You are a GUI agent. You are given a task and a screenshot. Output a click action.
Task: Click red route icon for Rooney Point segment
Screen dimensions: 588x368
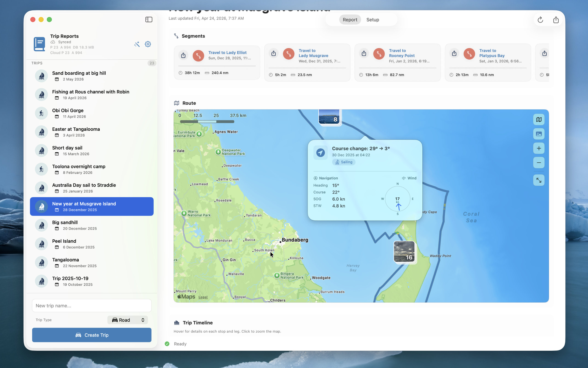tap(379, 54)
